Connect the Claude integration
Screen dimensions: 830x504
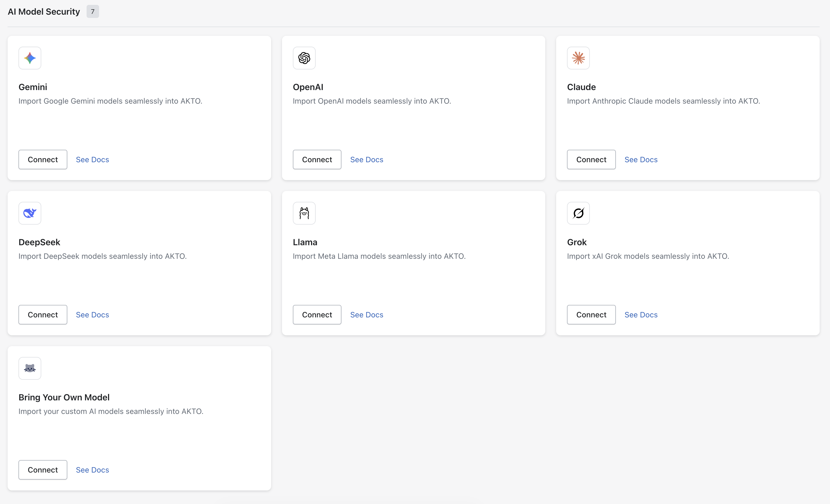pos(591,160)
